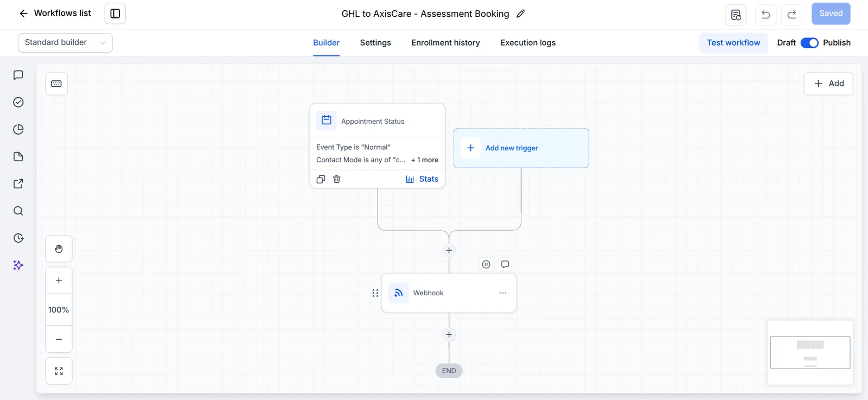The image size is (868, 400).
Task: Open the pie chart sidebar icon
Action: [18, 129]
